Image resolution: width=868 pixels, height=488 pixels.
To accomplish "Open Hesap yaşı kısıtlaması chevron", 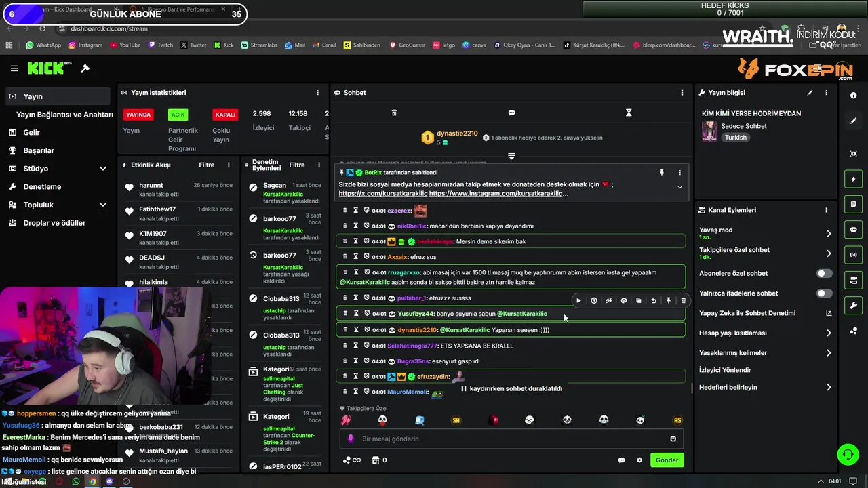I will coord(829,333).
